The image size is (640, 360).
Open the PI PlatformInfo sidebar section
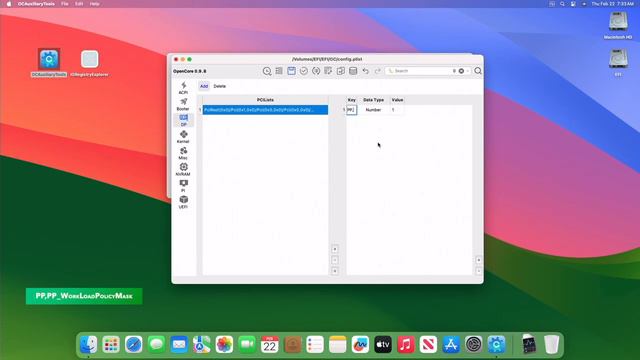(183, 186)
